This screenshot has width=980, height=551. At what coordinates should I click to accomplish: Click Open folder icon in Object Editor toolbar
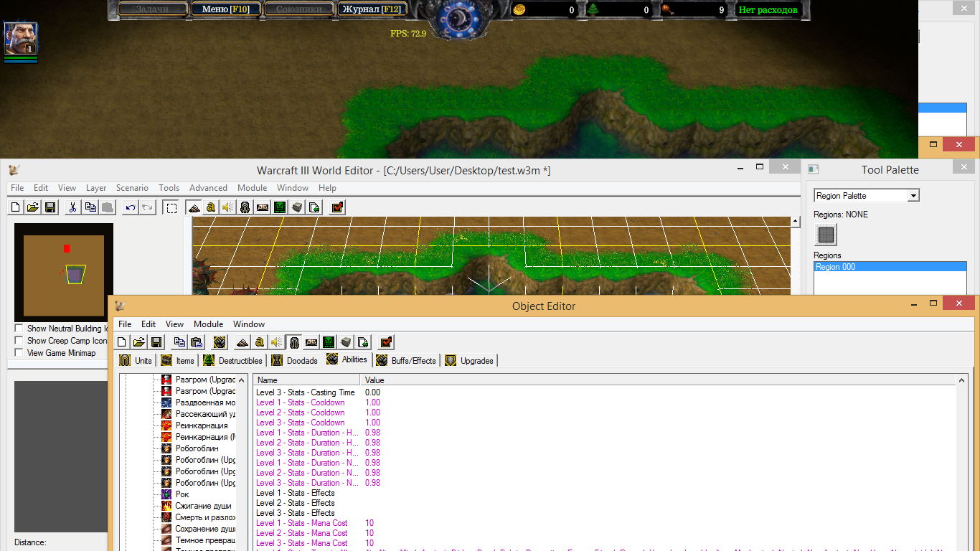(x=139, y=342)
